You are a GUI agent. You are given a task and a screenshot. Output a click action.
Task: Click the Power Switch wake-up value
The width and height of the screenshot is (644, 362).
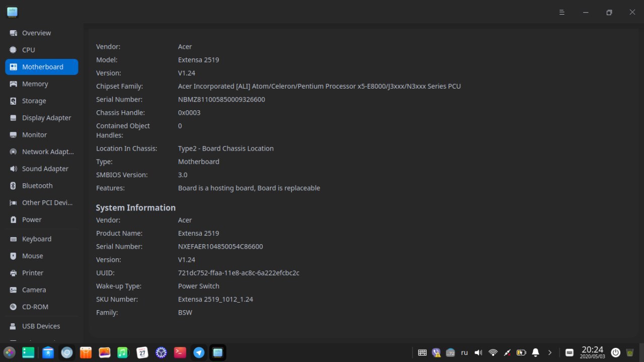199,286
